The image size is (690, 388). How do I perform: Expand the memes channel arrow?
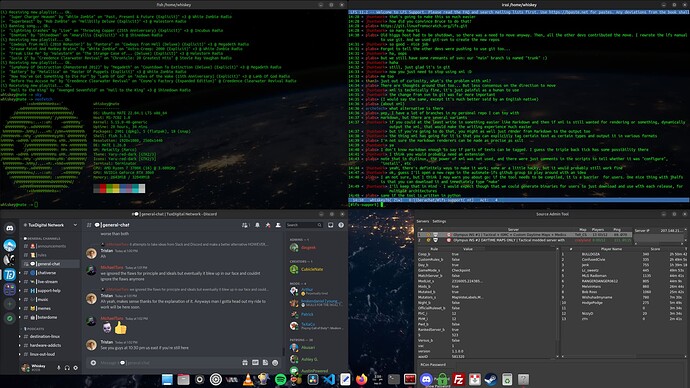(20, 308)
